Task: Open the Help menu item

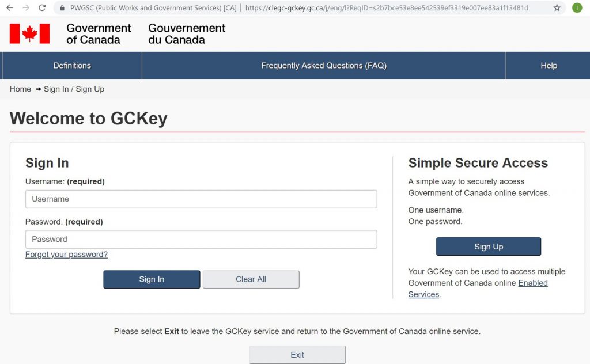Action: click(x=549, y=66)
